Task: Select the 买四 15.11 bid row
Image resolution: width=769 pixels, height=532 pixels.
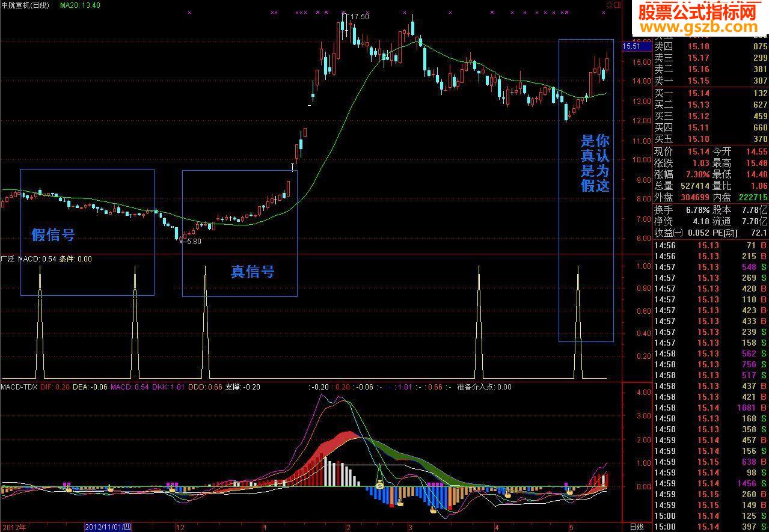Action: coord(711,128)
